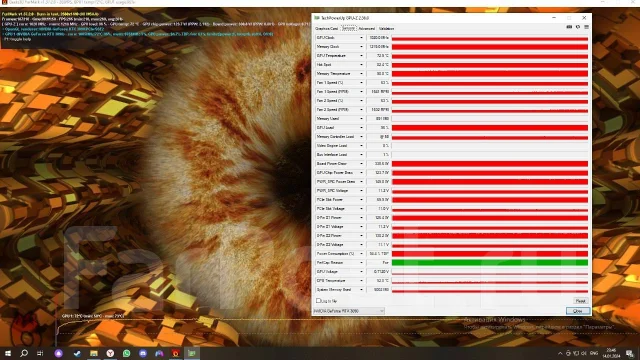Switch ENG input language indicator
This screenshot has height=360, width=640.
pos(594,353)
